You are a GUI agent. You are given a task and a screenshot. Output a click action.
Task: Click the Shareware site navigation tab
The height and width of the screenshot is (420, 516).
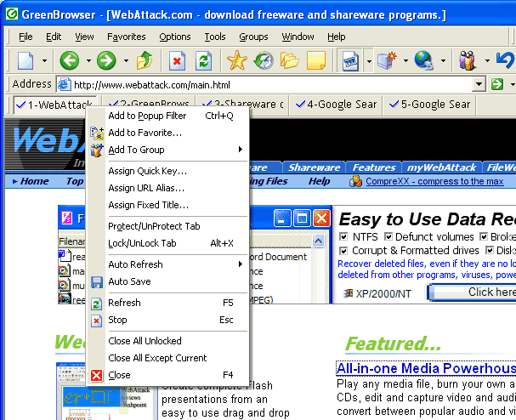tap(314, 167)
